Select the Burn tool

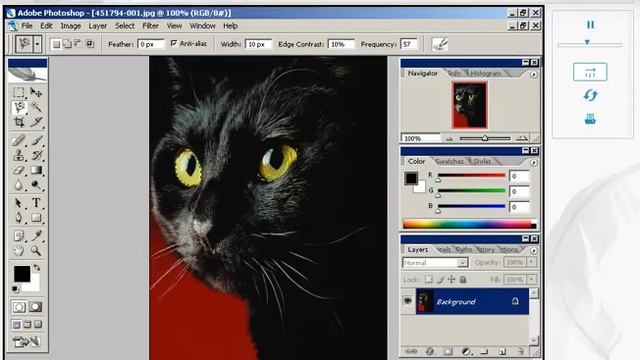[36, 185]
